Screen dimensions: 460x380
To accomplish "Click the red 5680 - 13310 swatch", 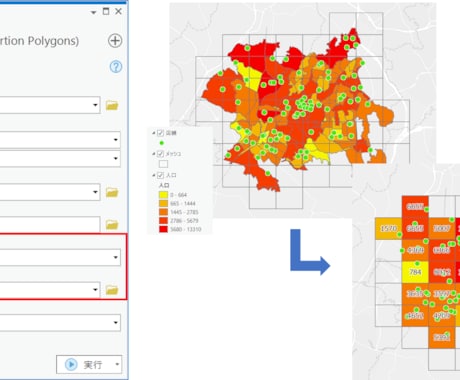I will [x=163, y=229].
